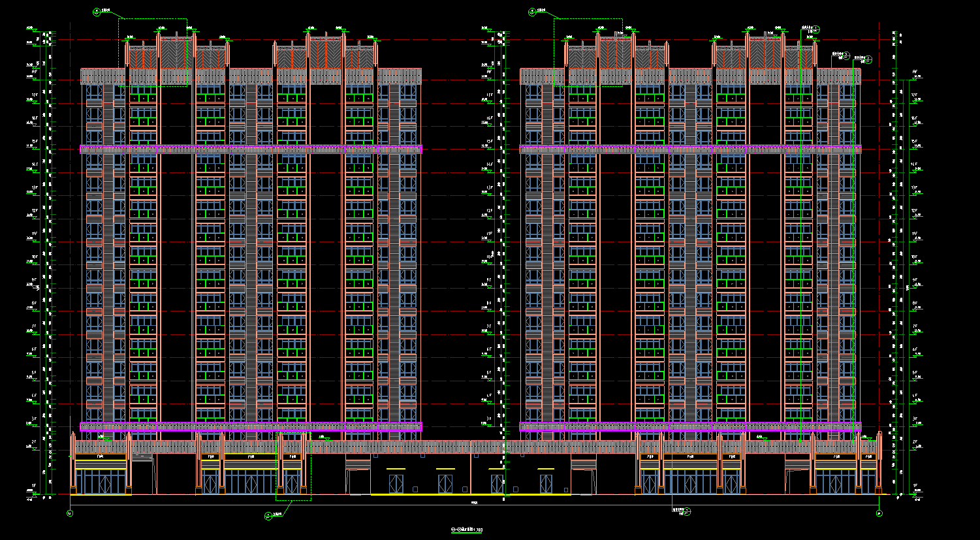Select the green dashed detail box on left tower roof
Screen dimensions: 980x540
[x=153, y=52]
